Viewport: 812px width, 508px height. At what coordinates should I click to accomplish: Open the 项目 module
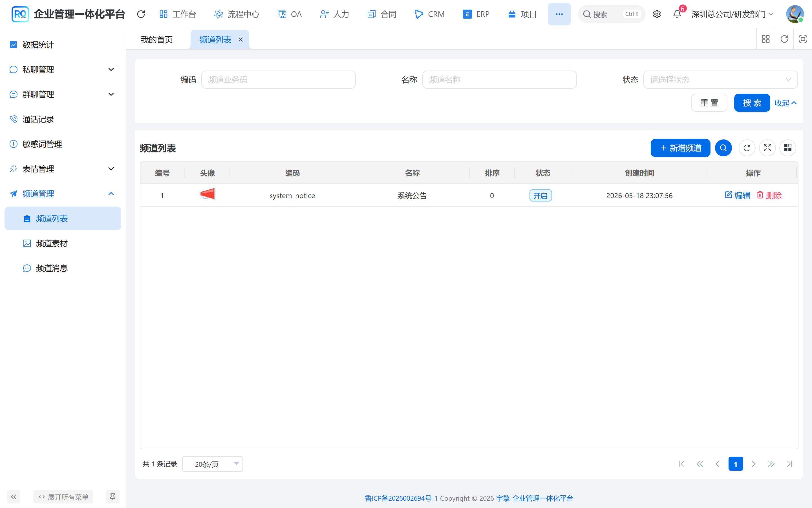[x=522, y=14]
